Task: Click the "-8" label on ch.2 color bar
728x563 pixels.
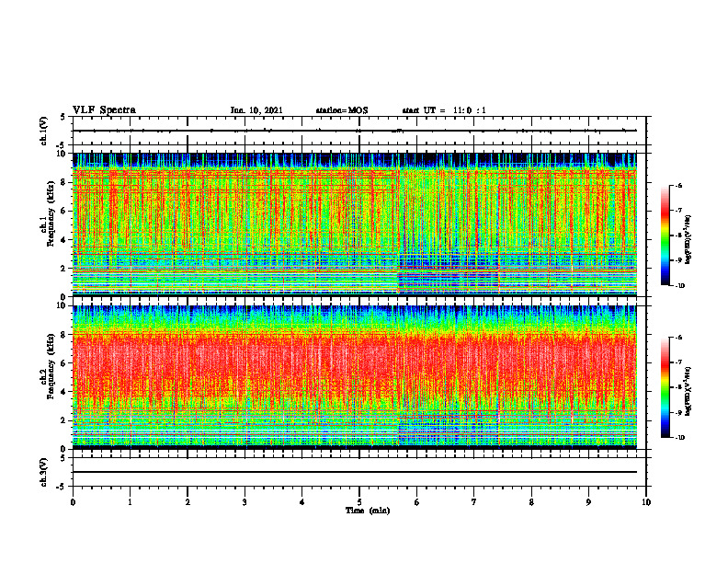Action: click(679, 387)
